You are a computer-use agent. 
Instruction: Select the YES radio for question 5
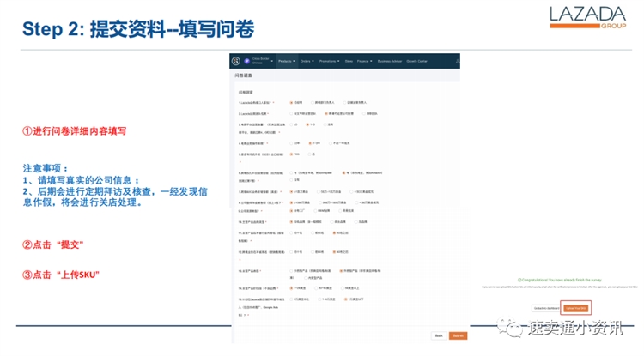(x=292, y=154)
